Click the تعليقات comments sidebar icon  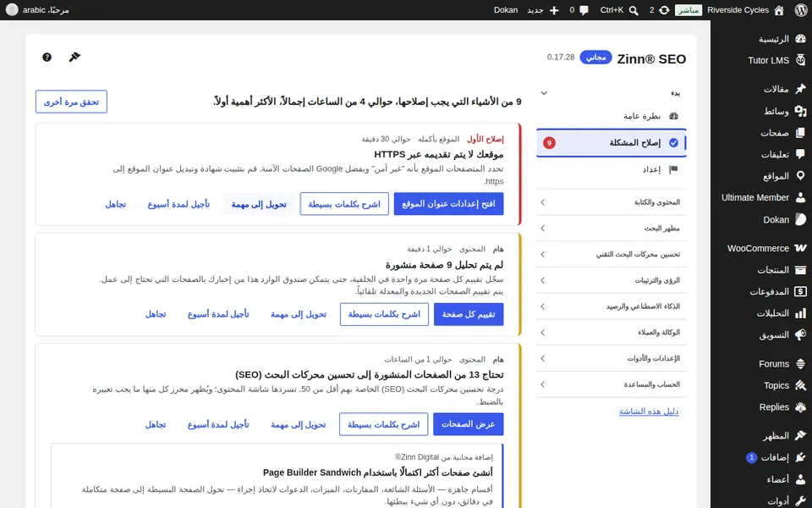coord(800,154)
